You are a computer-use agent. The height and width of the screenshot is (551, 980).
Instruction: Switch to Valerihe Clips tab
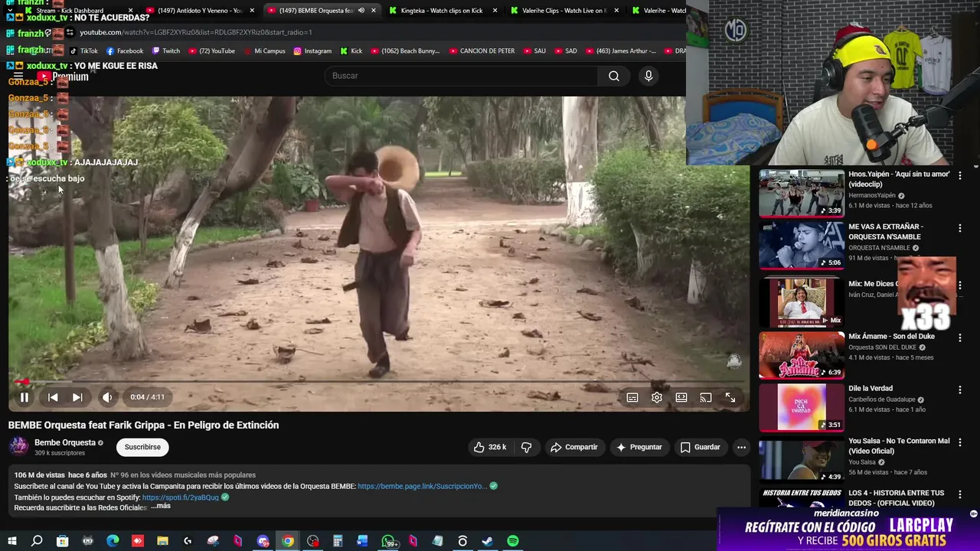(563, 11)
